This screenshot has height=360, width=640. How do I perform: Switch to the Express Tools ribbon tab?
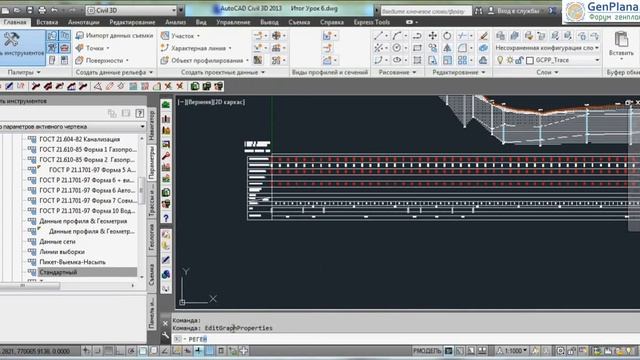tap(371, 22)
